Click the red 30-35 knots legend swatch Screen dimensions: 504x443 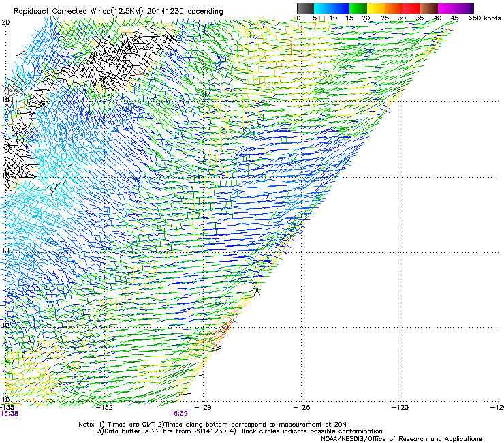coord(411,8)
